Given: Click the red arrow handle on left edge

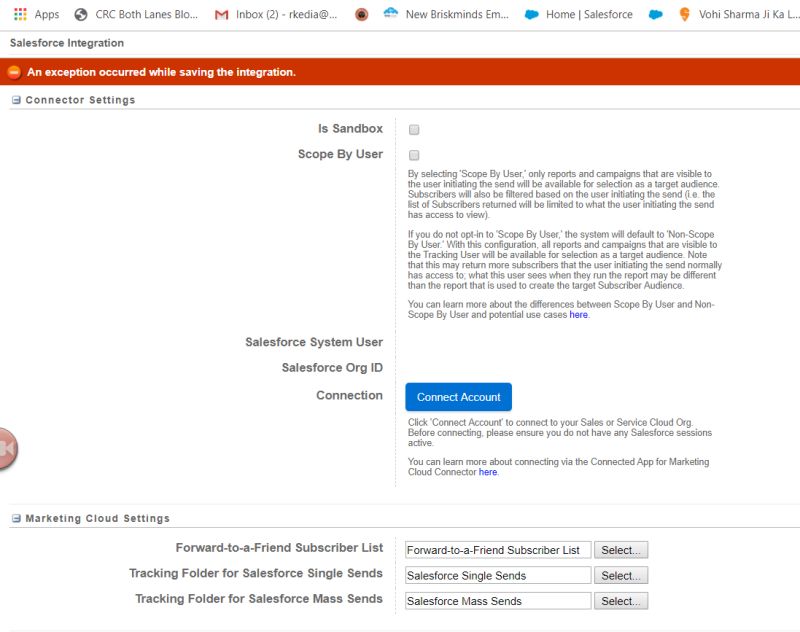Looking at the screenshot, I should coord(8,449).
